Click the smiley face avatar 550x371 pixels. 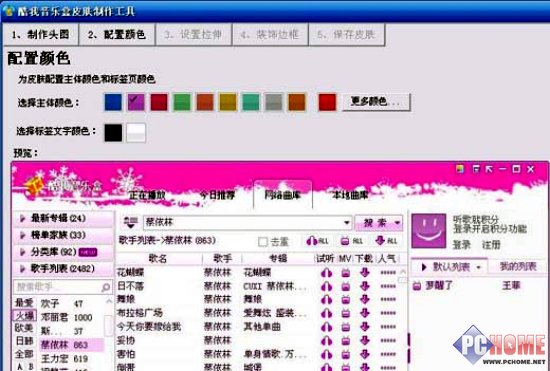pos(429,231)
